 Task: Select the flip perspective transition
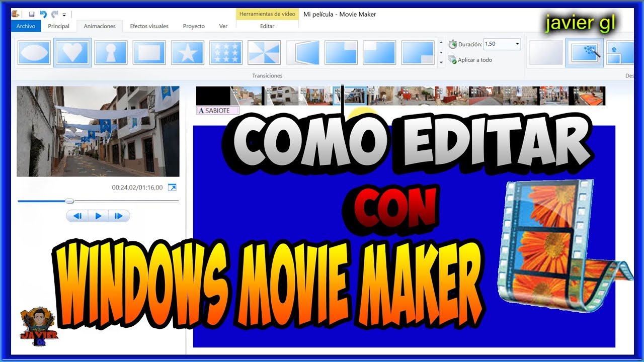pos(303,53)
